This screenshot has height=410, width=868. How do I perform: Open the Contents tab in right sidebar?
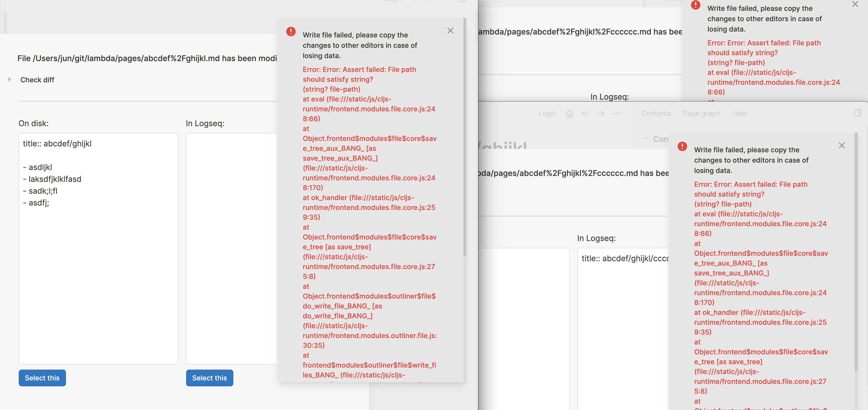(x=656, y=114)
